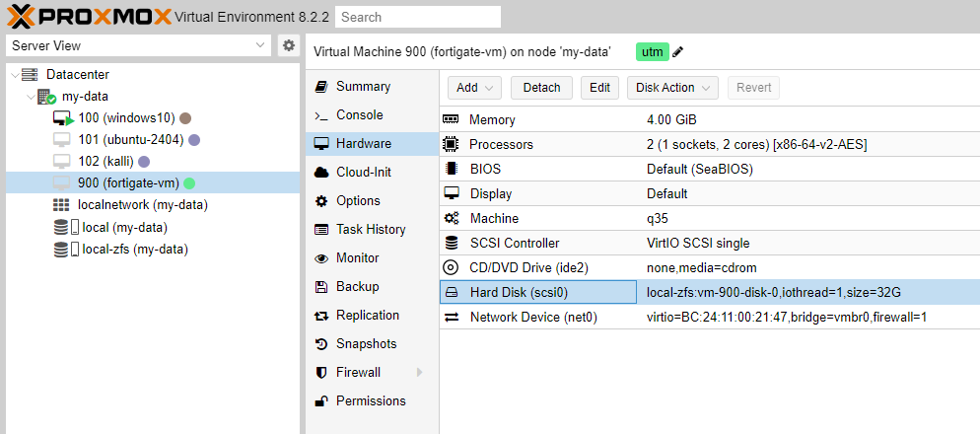Click the SCSI Controller database icon

tap(451, 243)
